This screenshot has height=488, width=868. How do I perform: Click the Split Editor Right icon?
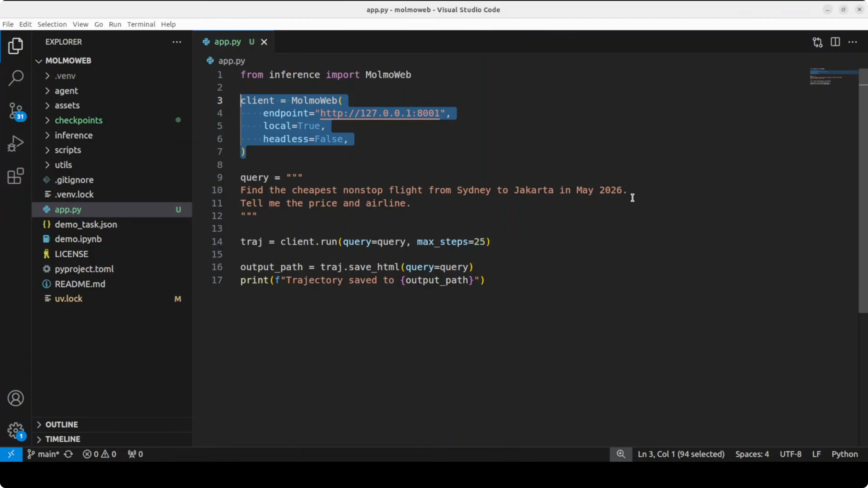(835, 42)
